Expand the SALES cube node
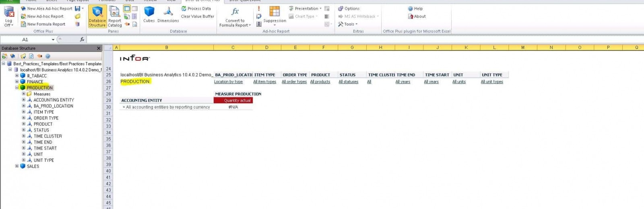The height and width of the screenshot is (209, 644). [x=17, y=166]
